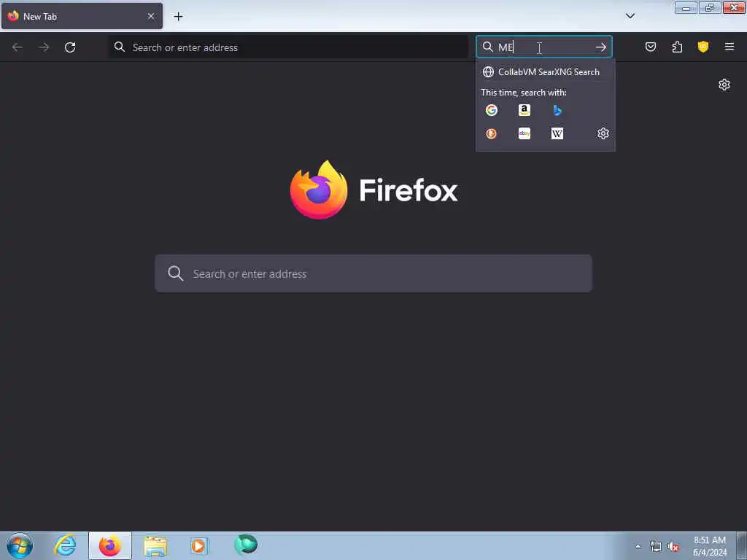Search with Amazon engine icon
The width and height of the screenshot is (747, 560).
(524, 110)
